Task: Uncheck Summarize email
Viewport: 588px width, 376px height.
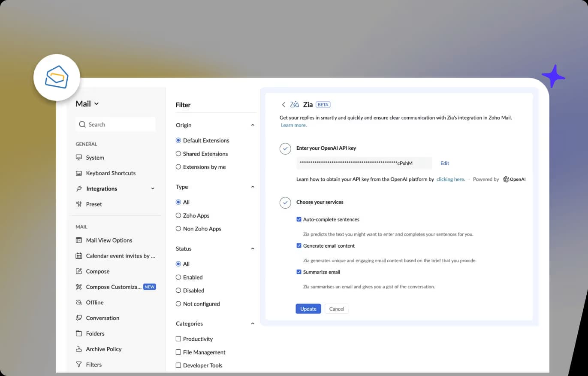Action: [299, 272]
